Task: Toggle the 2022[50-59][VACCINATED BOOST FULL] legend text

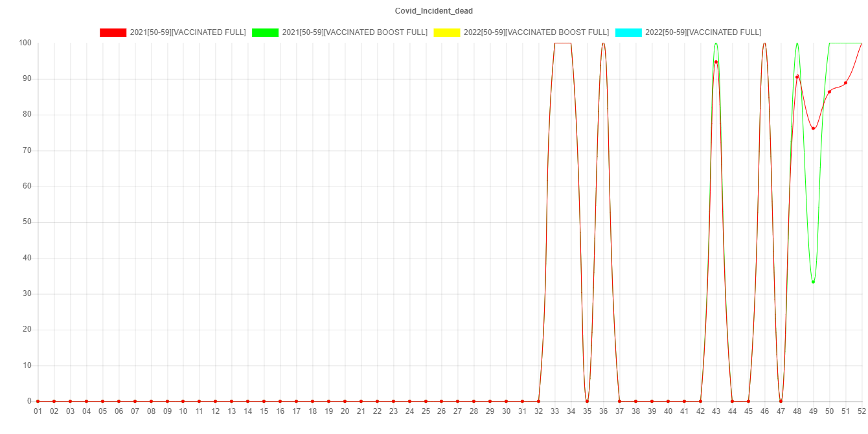Action: [536, 32]
